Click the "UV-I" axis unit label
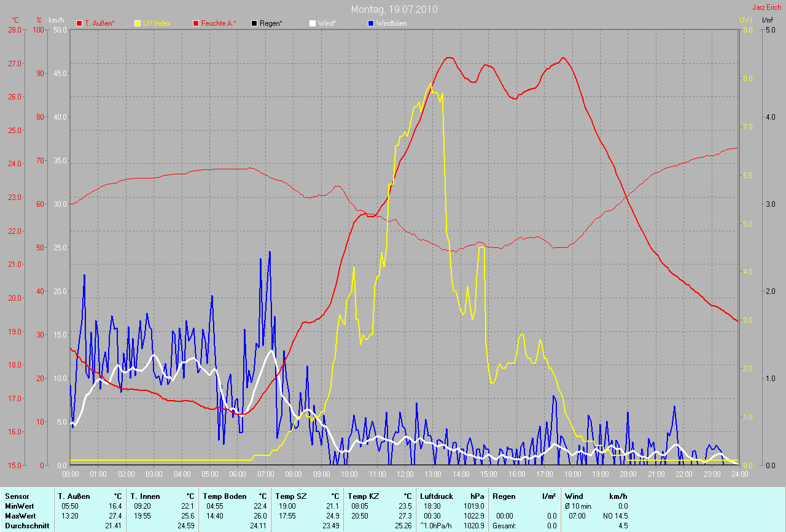Screen dimensions: 786x532 point(745,20)
